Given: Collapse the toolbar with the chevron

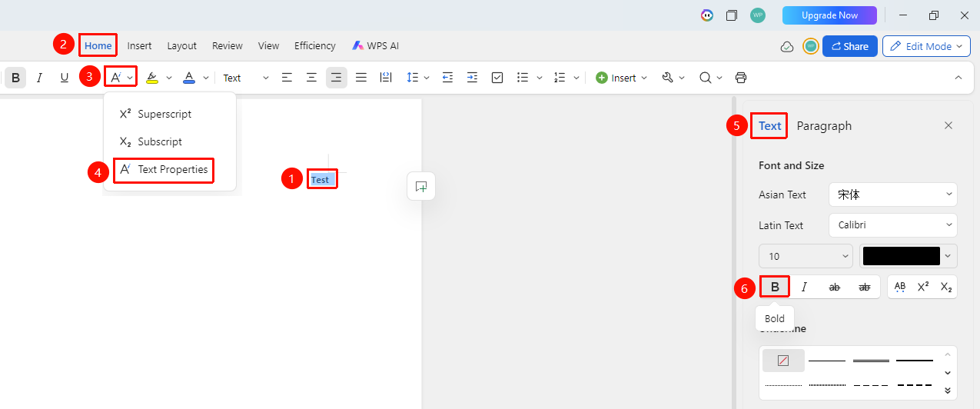Looking at the screenshot, I should (958, 78).
